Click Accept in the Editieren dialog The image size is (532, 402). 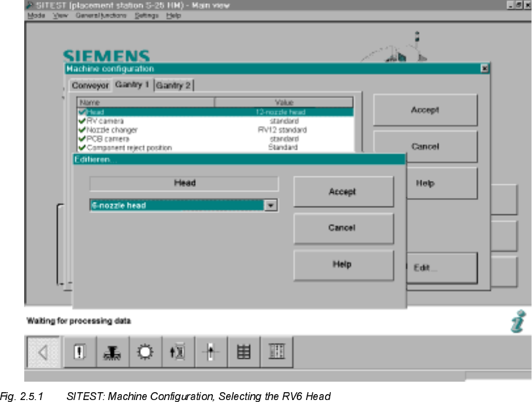pos(343,191)
